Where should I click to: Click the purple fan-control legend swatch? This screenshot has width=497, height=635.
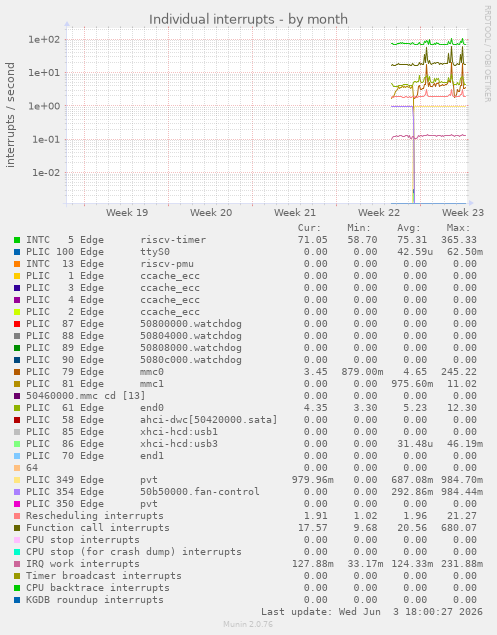coord(17,492)
